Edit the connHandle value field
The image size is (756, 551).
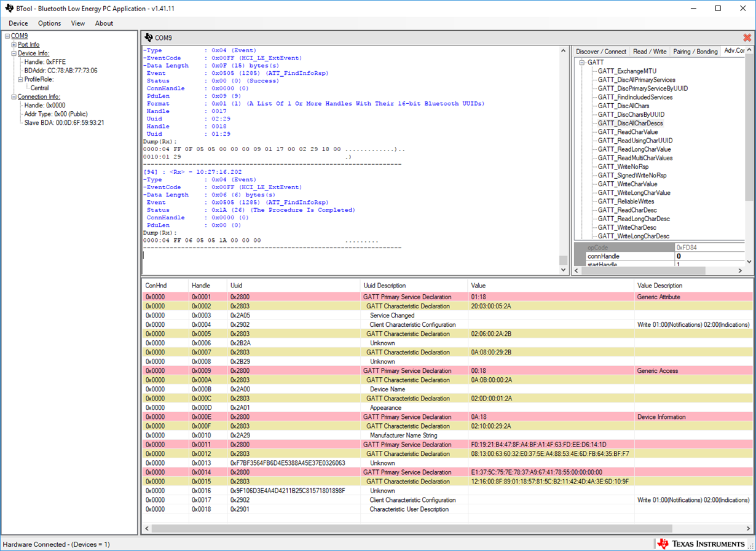(x=709, y=256)
